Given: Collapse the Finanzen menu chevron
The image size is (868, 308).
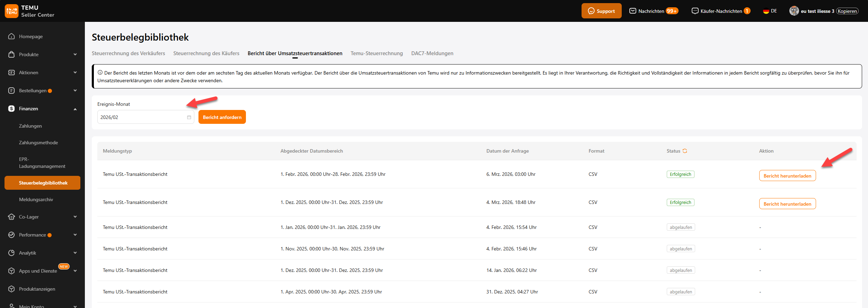Looking at the screenshot, I should coord(75,109).
